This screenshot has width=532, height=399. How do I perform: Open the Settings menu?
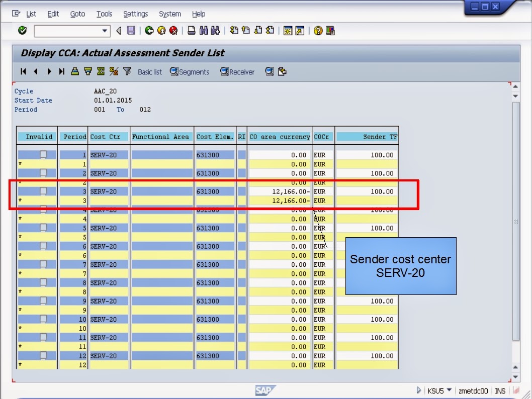pyautogui.click(x=135, y=14)
